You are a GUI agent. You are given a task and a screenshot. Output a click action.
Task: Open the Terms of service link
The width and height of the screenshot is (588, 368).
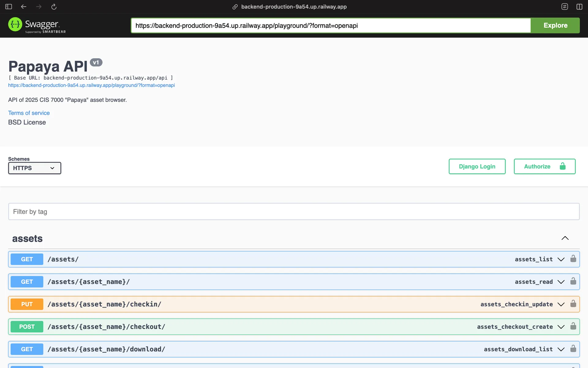point(29,113)
